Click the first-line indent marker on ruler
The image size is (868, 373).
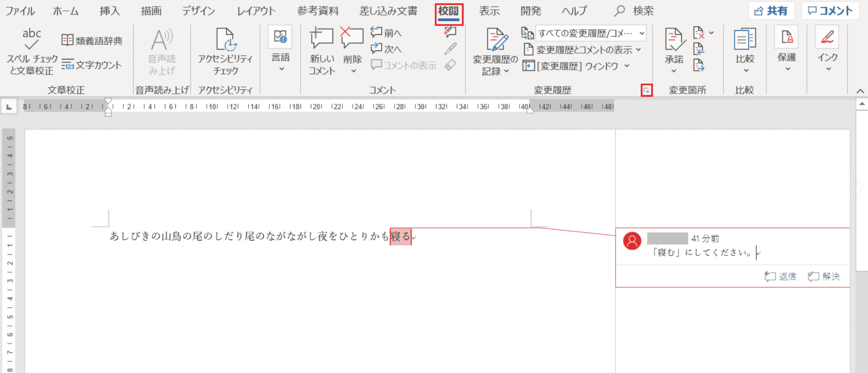point(108,101)
